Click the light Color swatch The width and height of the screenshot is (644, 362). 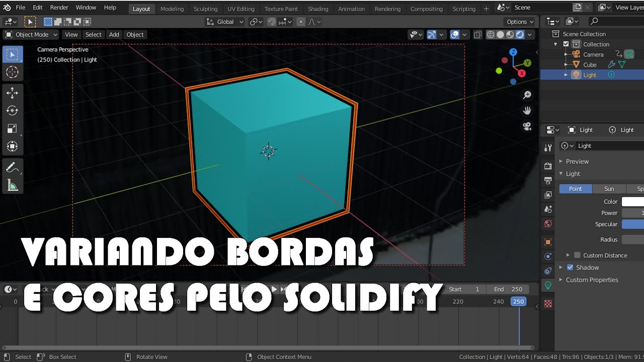click(x=633, y=202)
